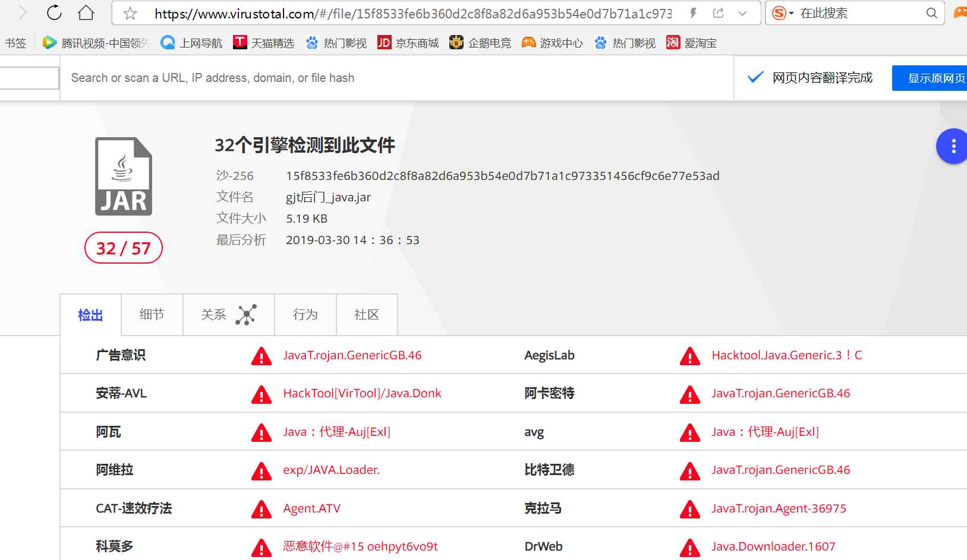The width and height of the screenshot is (967, 560).
Task: Switch to the 细节 details tab
Action: [152, 315]
